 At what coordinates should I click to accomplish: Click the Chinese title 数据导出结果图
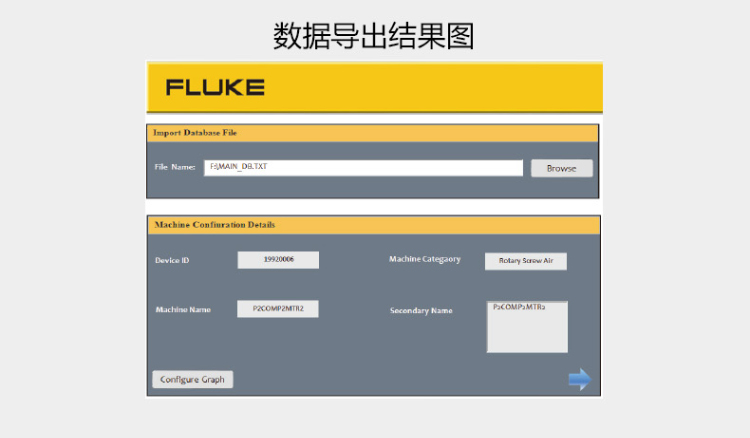click(x=374, y=36)
